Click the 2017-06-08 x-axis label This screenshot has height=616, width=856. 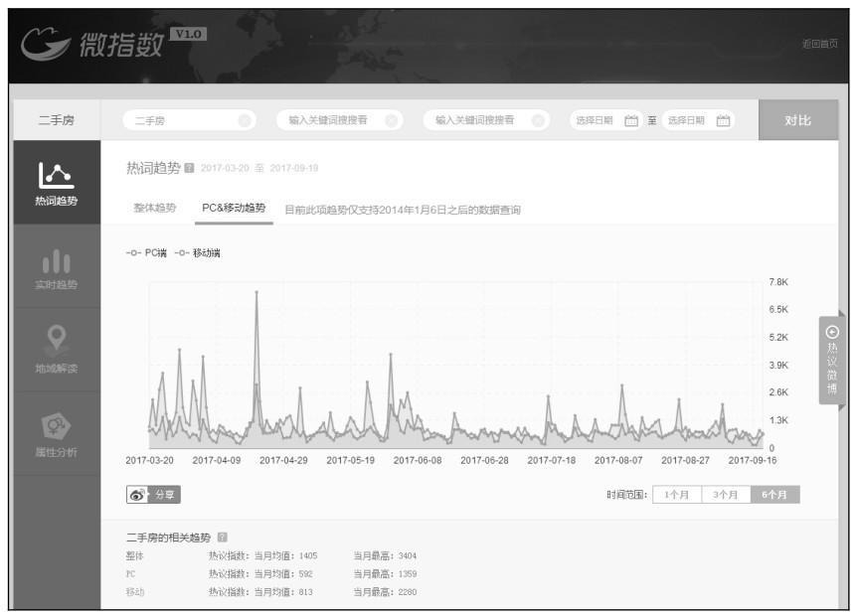coord(418,460)
